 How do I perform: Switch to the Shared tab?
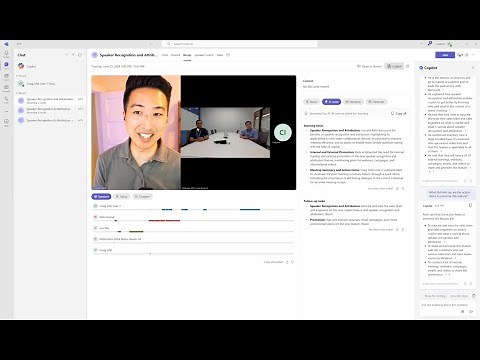175,55
